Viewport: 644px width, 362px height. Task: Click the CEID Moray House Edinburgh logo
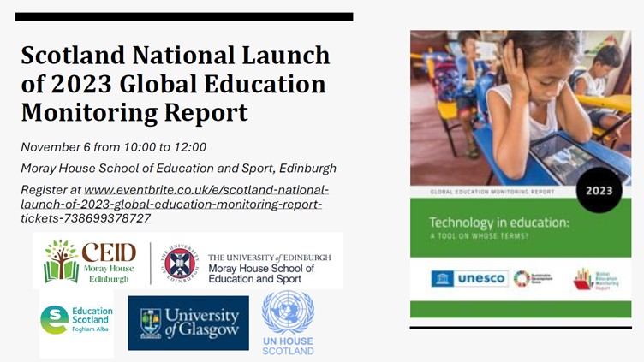pos(90,262)
